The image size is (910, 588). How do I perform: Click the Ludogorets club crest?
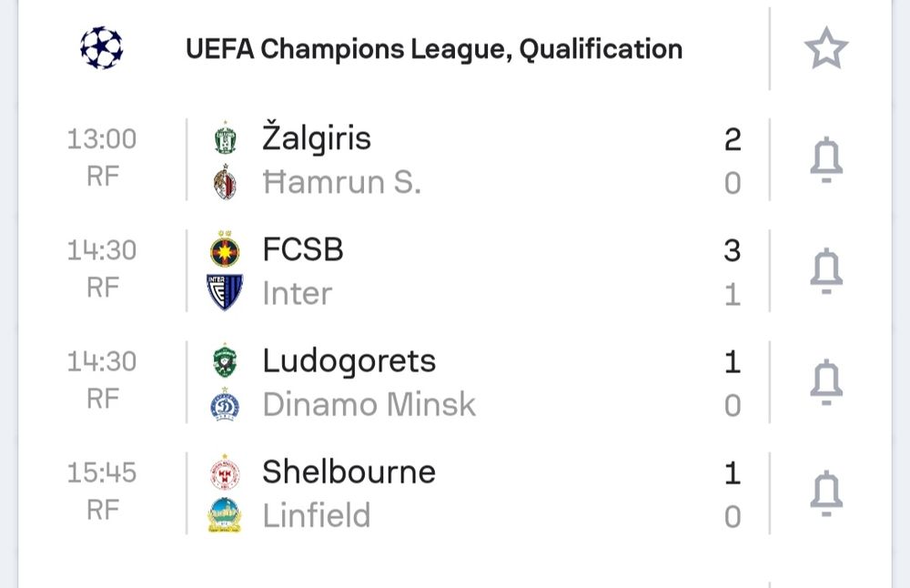(225, 361)
